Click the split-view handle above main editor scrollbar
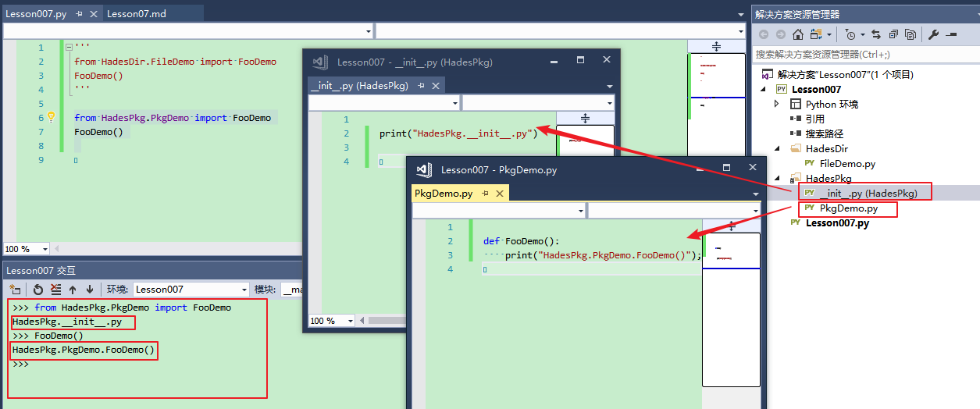 [x=716, y=46]
